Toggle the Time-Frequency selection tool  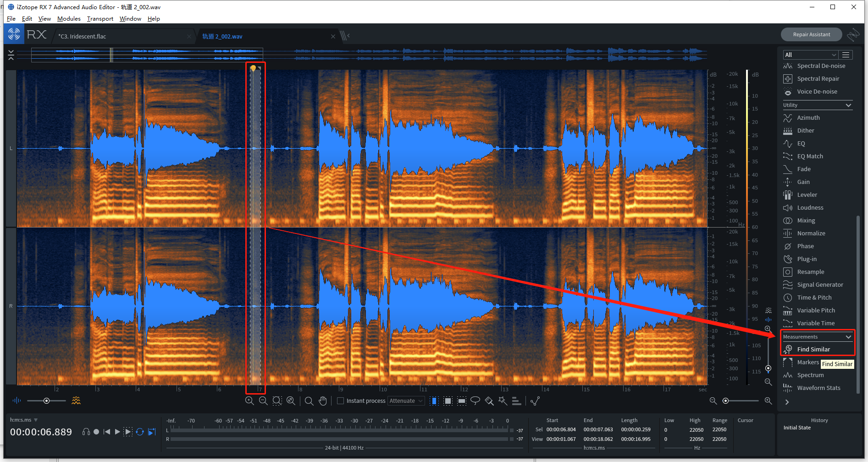(x=448, y=401)
